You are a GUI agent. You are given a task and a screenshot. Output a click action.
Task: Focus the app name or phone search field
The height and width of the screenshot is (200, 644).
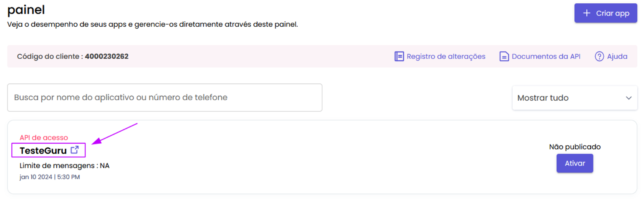[164, 98]
